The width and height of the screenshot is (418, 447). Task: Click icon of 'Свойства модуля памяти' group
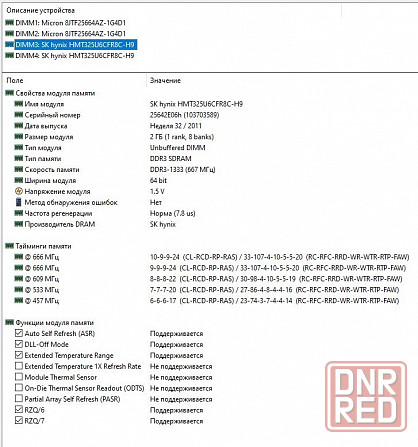tap(10, 93)
